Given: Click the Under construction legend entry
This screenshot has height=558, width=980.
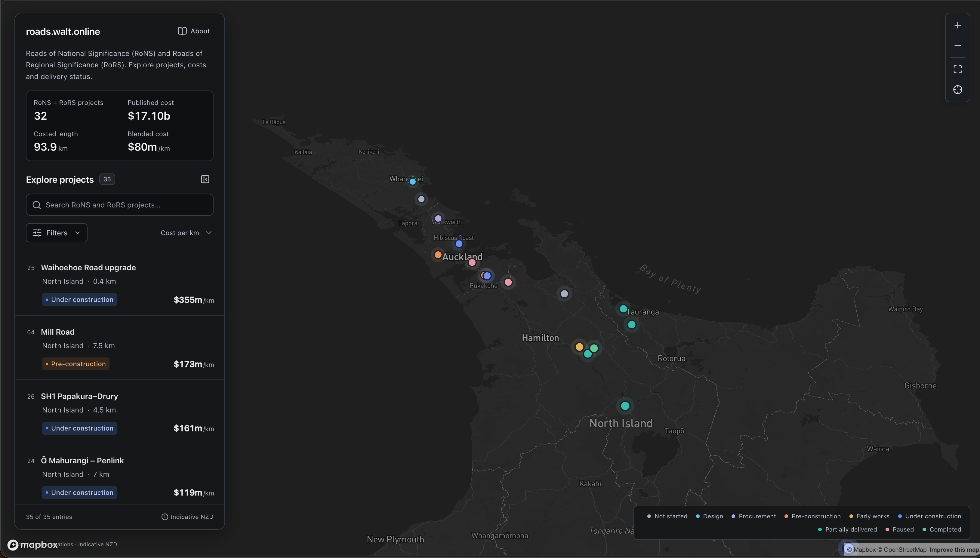Looking at the screenshot, I should [x=929, y=516].
